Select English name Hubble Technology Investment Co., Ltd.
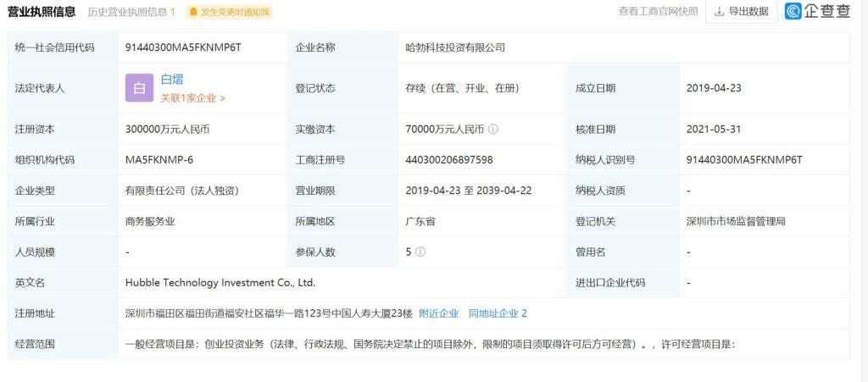 coord(220,283)
